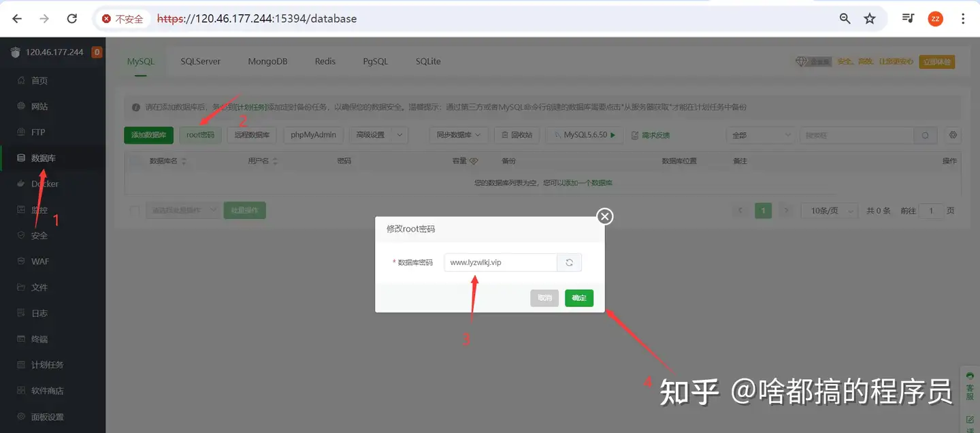The height and width of the screenshot is (433, 980).
Task: Select the browser address bar URL
Action: coord(257,19)
